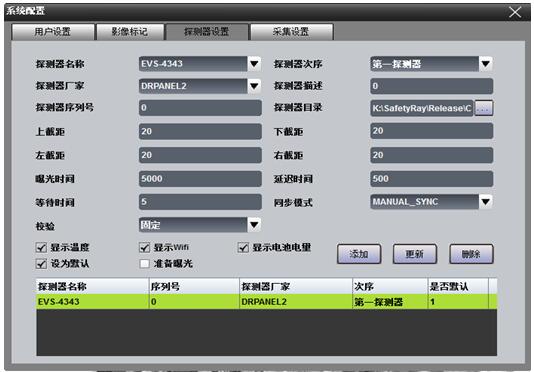The height and width of the screenshot is (372, 534).
Task: Click the 曝光时间 field showing 5000
Action: click(200, 179)
